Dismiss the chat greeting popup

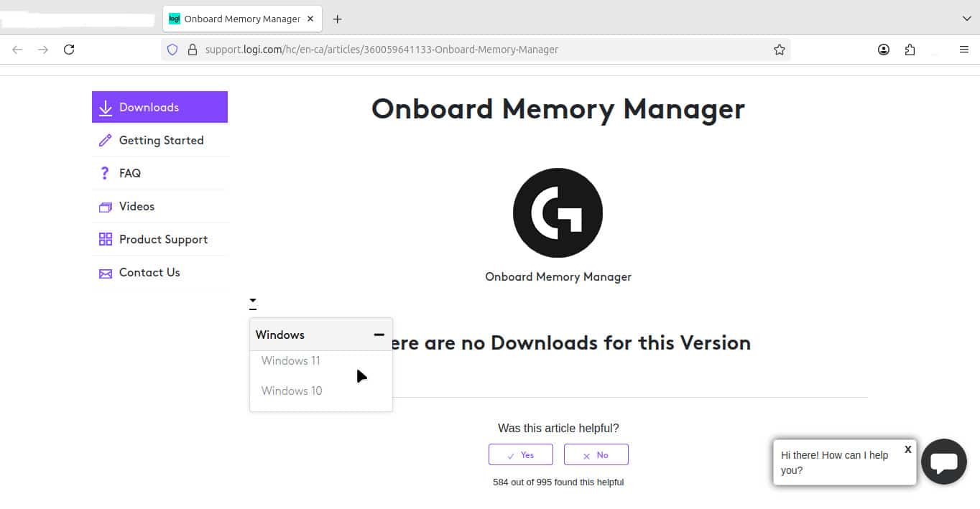point(907,449)
